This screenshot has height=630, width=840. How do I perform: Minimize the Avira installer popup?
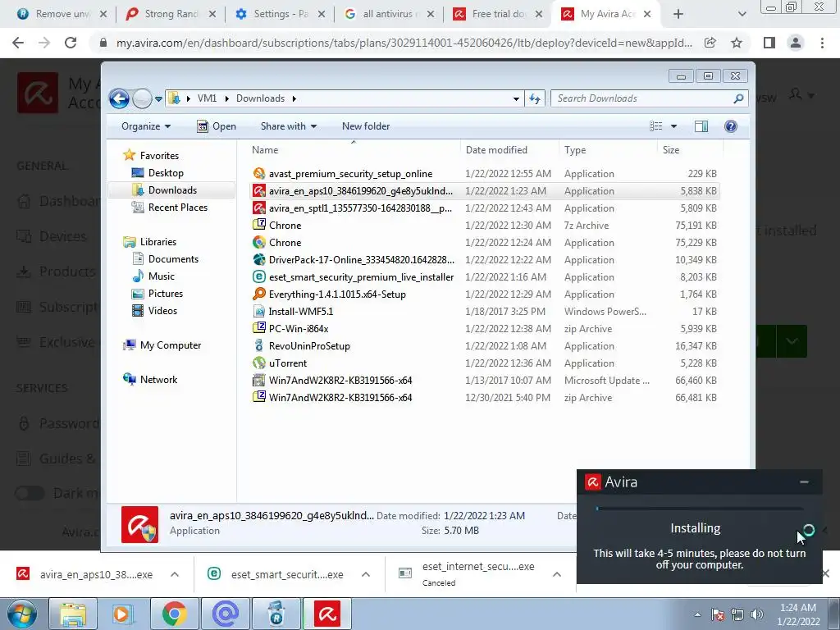point(804,482)
